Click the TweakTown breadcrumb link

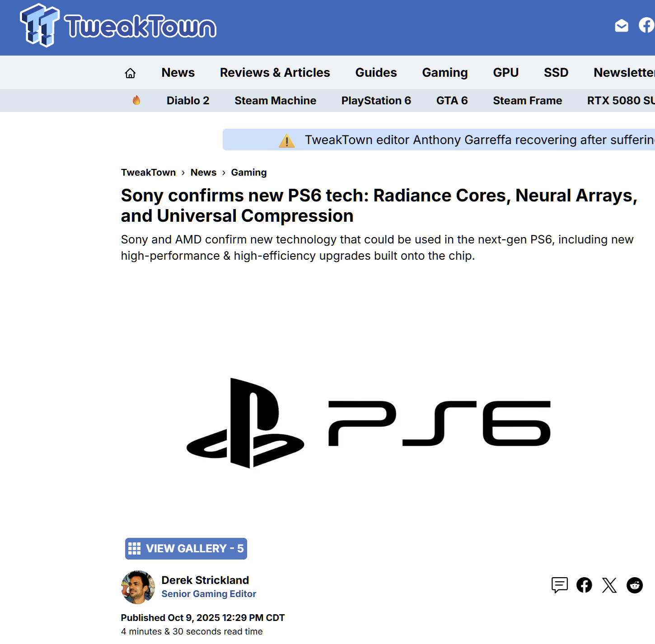point(148,173)
